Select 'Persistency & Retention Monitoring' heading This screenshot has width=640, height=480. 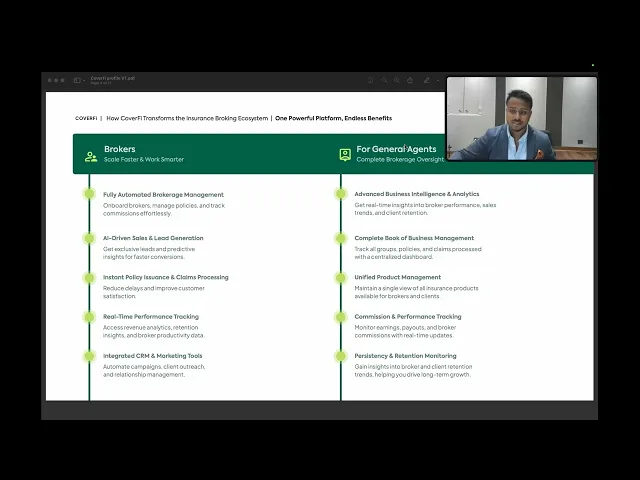pos(405,356)
